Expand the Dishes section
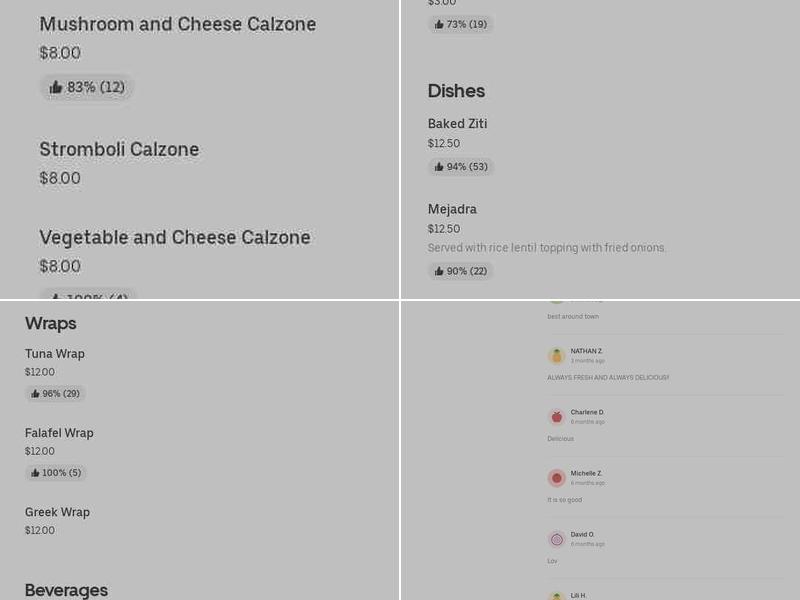Screen dimensions: 800x600 pos(456,91)
